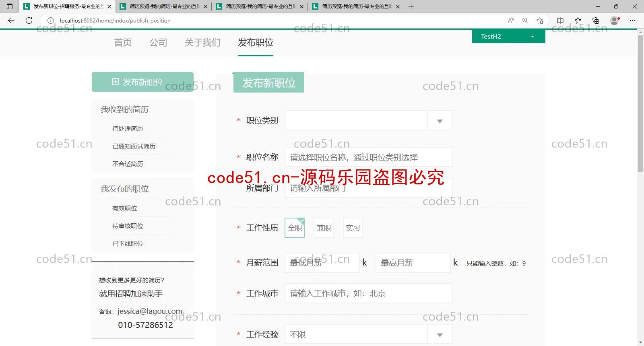This screenshot has width=644, height=346.
Task: Click the page vertical scrollbar thumb
Action: click(640, 104)
